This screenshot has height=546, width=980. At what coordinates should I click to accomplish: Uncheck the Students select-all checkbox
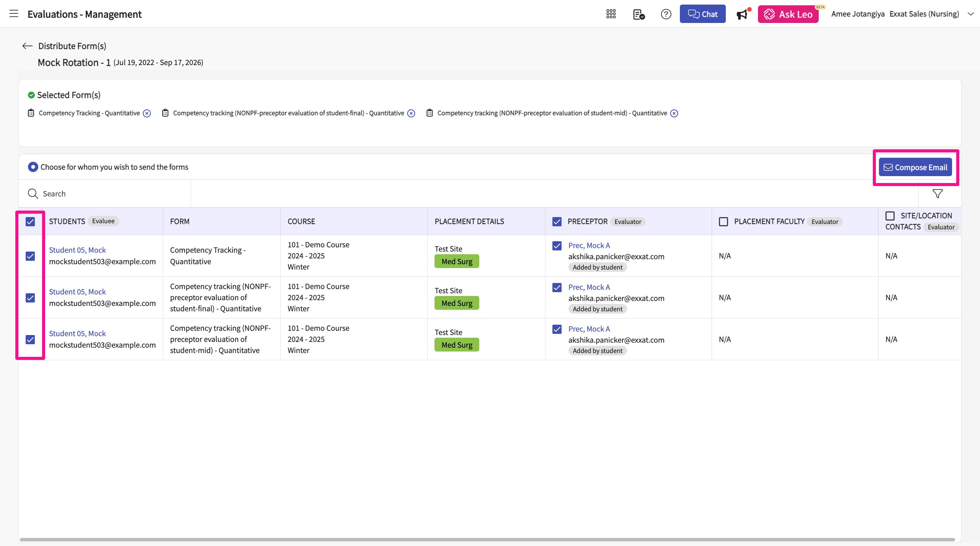click(30, 222)
